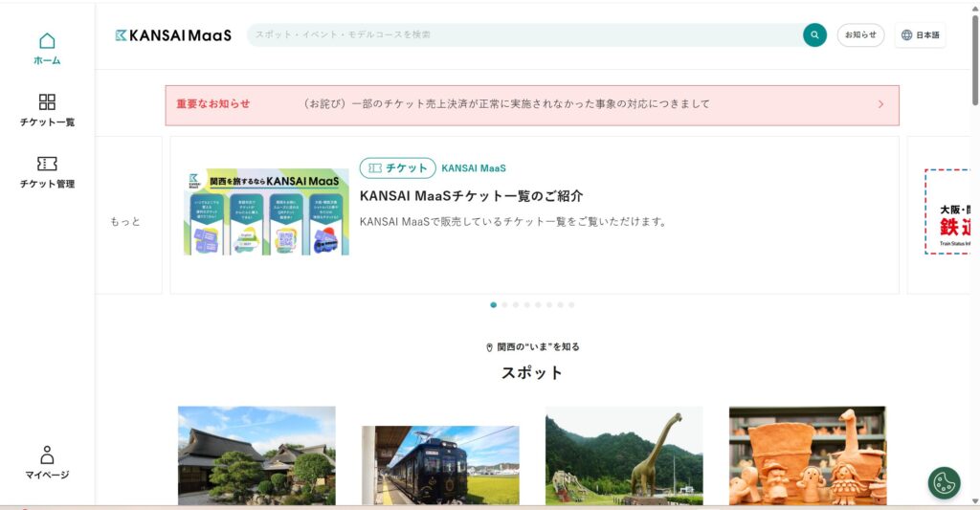Open the Japanese house spot photo
The image size is (980, 510).
click(256, 455)
